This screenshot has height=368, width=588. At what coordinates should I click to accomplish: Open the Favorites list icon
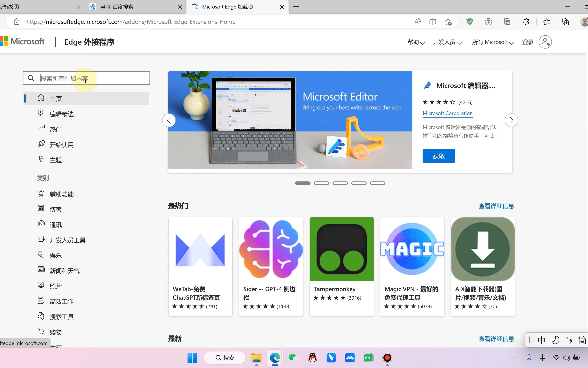[546, 22]
